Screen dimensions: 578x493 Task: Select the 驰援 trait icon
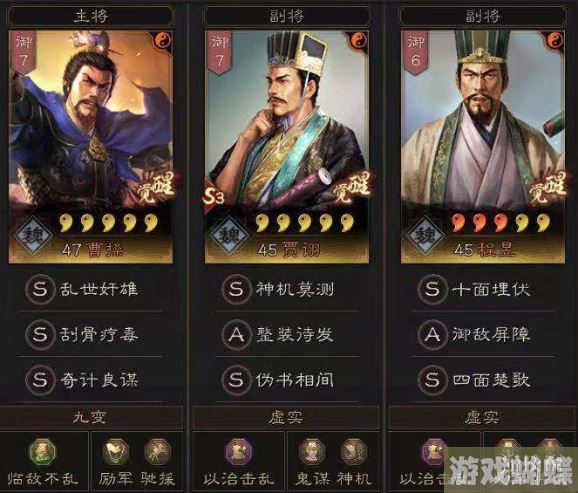pos(157,452)
